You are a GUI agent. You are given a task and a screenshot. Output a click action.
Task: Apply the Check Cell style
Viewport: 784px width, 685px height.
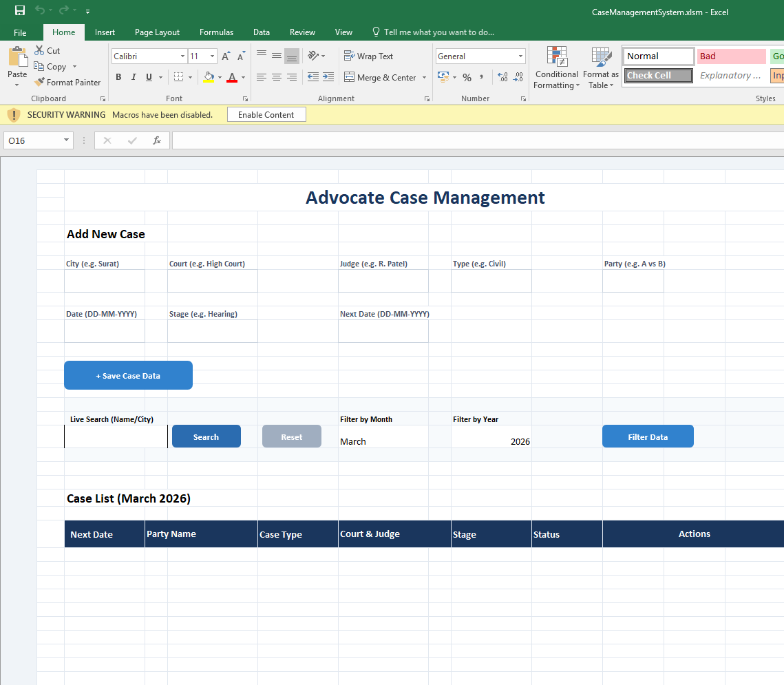point(659,75)
